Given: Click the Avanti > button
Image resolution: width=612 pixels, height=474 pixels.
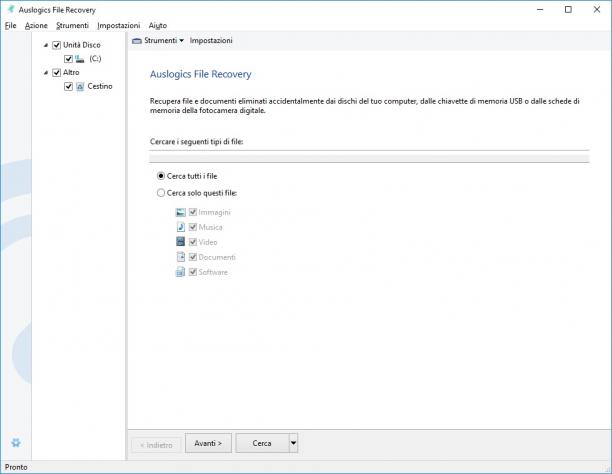Looking at the screenshot, I should (x=208, y=443).
